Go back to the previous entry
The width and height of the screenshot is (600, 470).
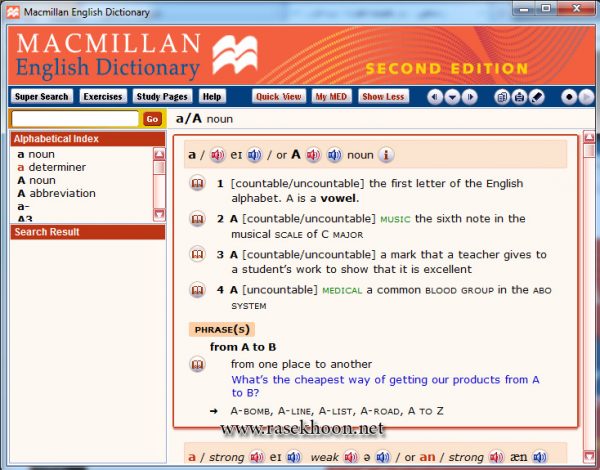[x=434, y=97]
